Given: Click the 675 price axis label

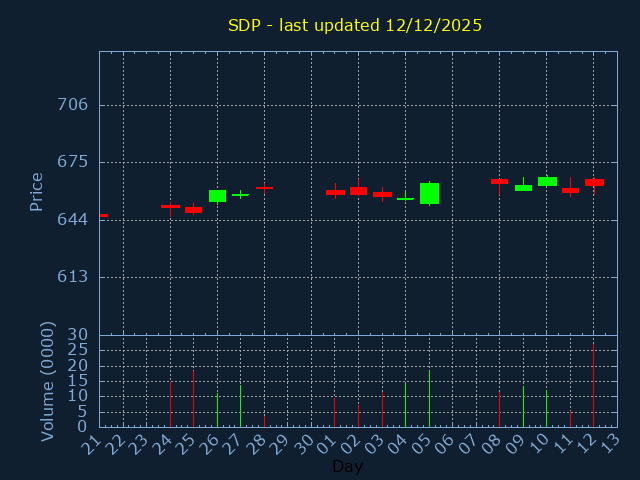Looking at the screenshot, I should click(72, 162).
